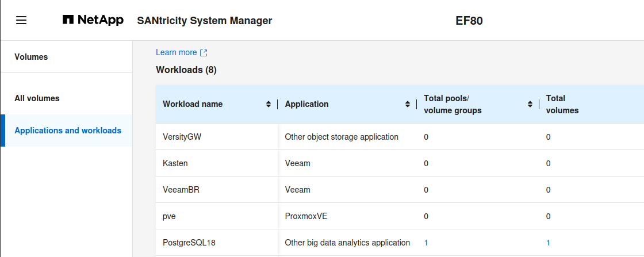
Task: Select the VersityGW workload row name
Action: 182,137
